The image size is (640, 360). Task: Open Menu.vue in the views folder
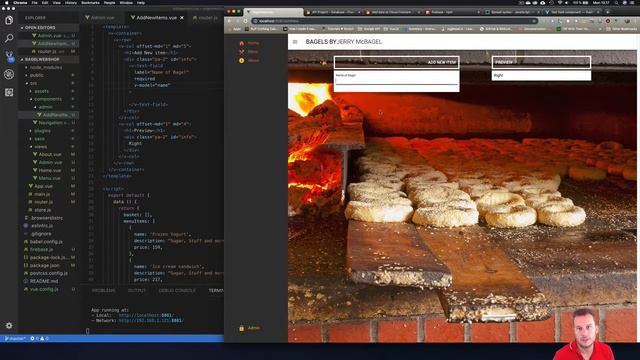point(49,178)
